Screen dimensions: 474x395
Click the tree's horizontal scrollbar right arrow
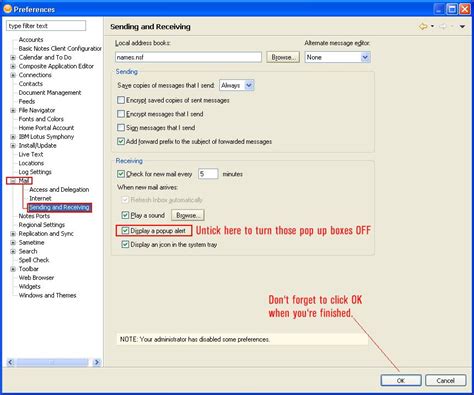click(x=97, y=362)
